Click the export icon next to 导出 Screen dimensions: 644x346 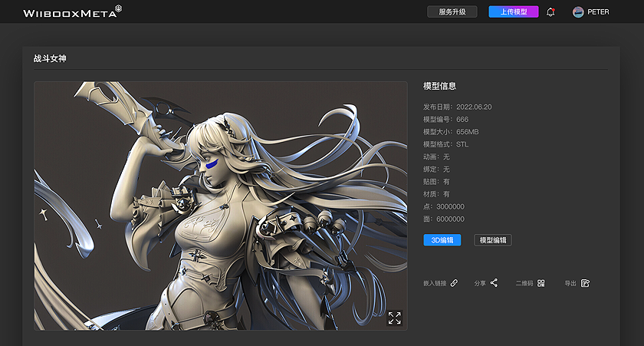[x=585, y=283]
